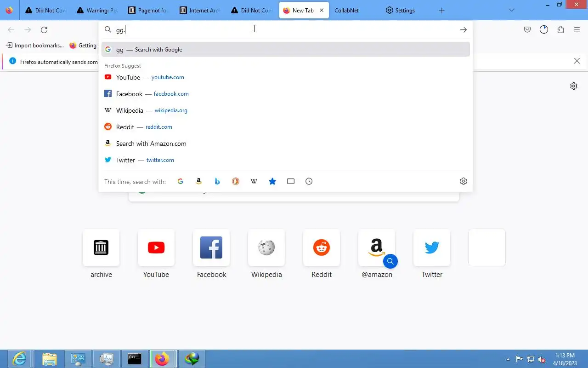Search this time with Amazon icon
The height and width of the screenshot is (368, 588).
[199, 181]
